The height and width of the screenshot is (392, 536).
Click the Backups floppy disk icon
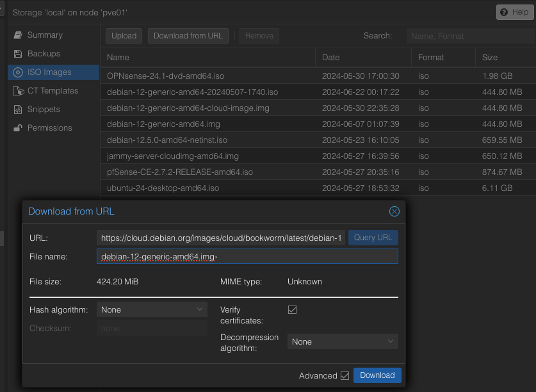click(x=17, y=54)
